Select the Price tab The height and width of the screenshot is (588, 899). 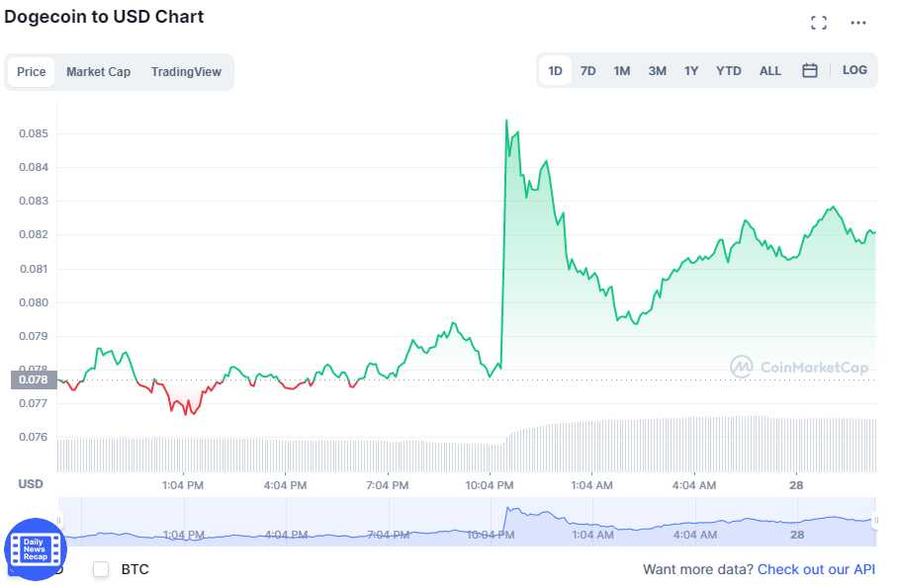pos(32,72)
